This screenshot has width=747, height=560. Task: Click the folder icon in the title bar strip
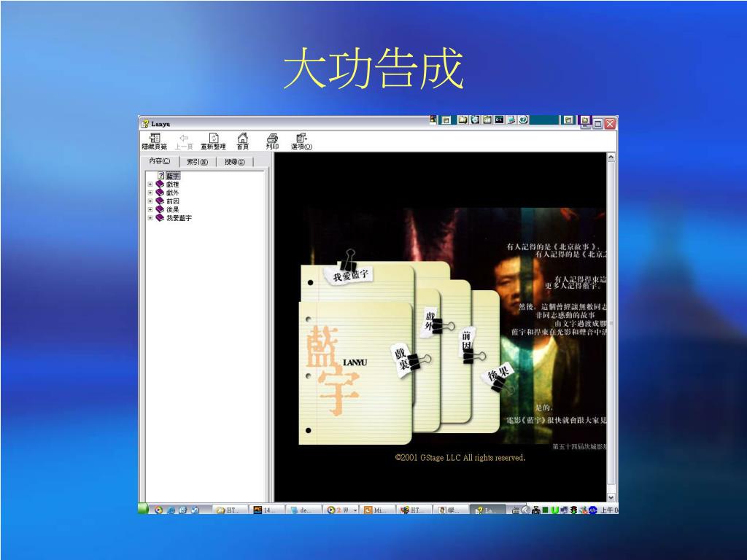pos(462,120)
